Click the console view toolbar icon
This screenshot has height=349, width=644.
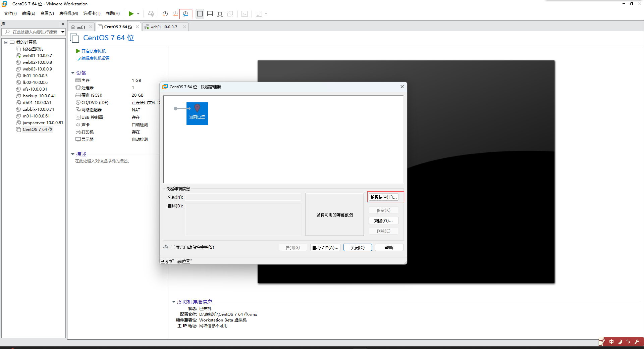(x=245, y=14)
